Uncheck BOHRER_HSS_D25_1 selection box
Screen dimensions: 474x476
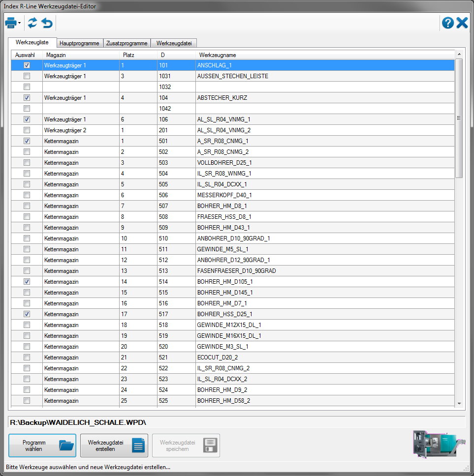click(27, 314)
